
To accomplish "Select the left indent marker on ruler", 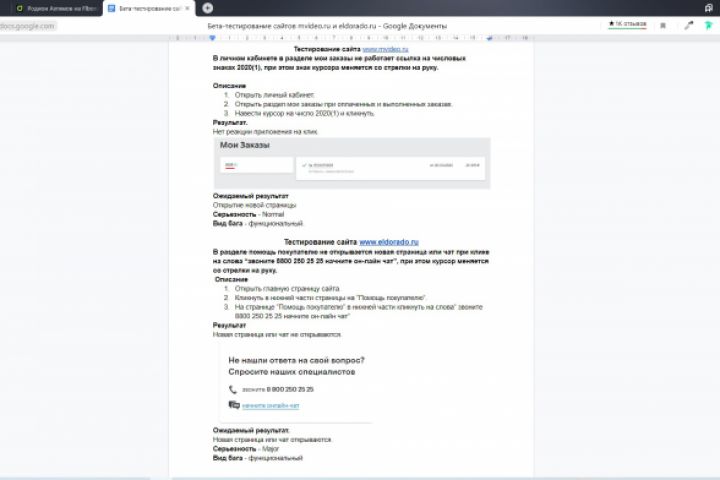I will (x=212, y=38).
